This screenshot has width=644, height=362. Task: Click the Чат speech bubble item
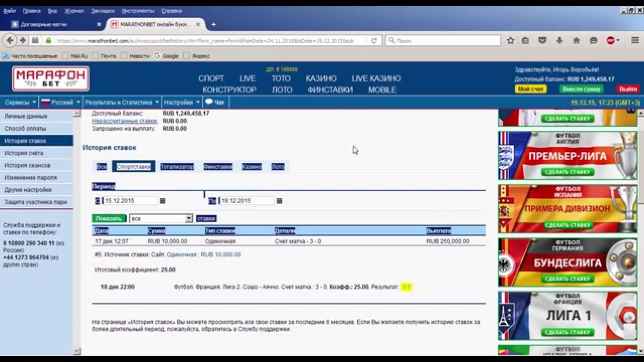[215, 102]
